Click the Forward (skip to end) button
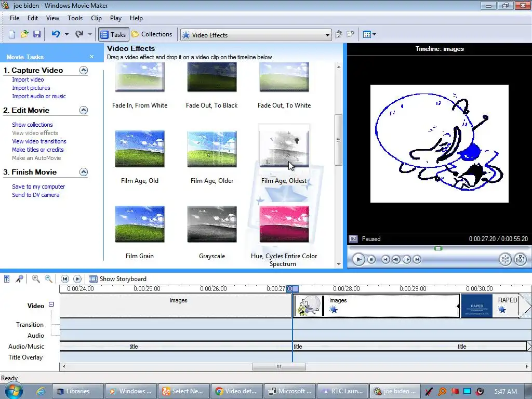The height and width of the screenshot is (399, 532). pos(417,260)
